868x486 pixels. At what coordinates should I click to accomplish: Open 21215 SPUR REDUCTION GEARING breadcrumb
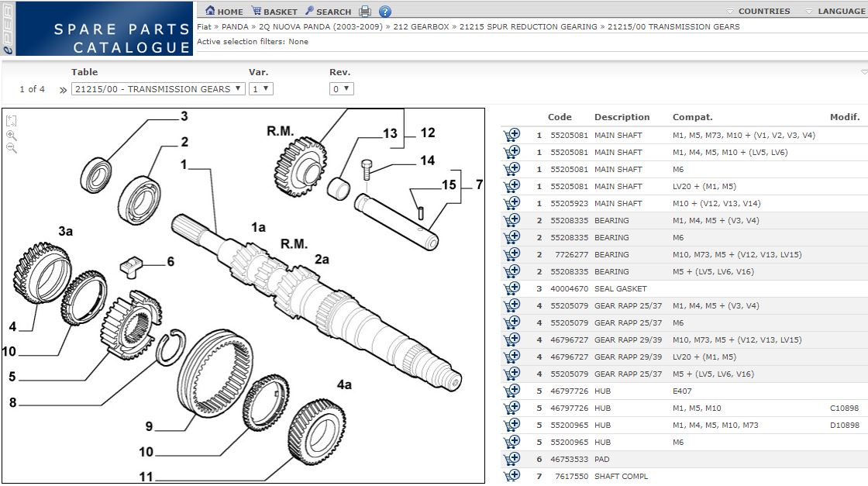tap(528, 26)
